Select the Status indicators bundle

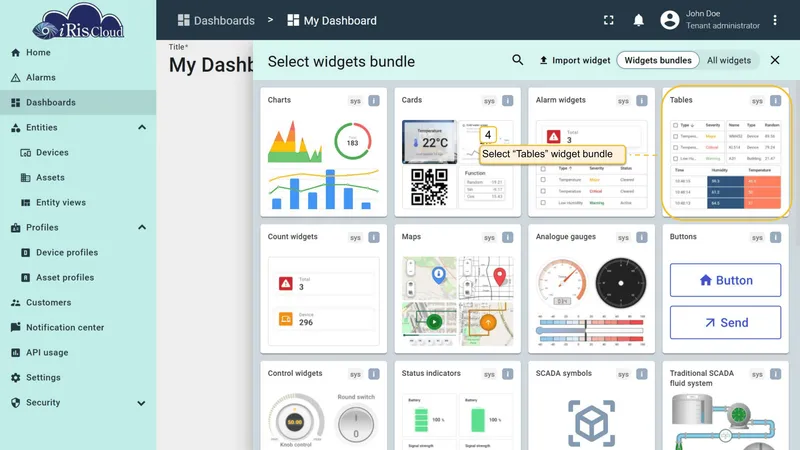(458, 406)
